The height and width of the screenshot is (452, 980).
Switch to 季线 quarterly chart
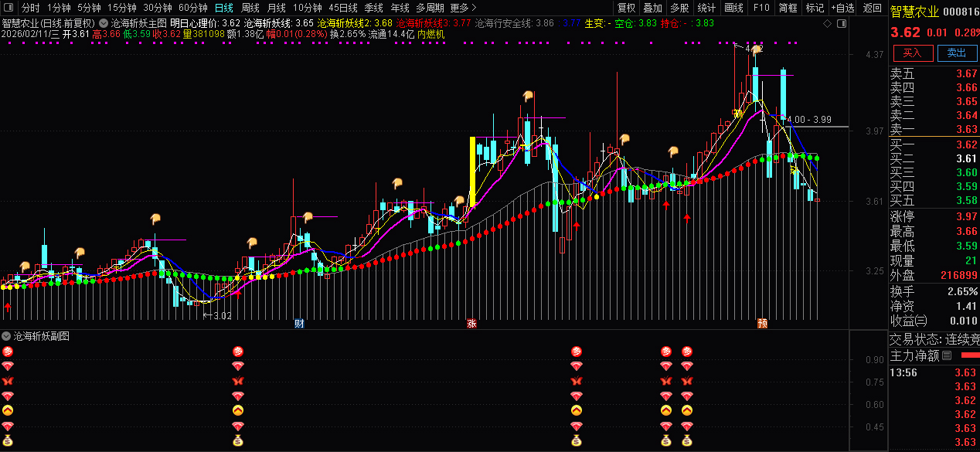(374, 8)
